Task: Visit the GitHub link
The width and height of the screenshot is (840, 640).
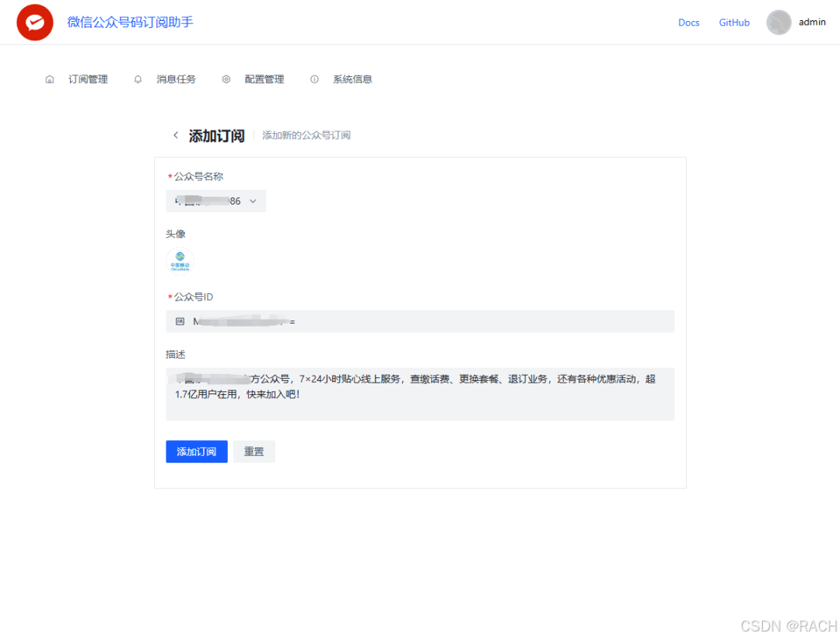Action: point(734,23)
